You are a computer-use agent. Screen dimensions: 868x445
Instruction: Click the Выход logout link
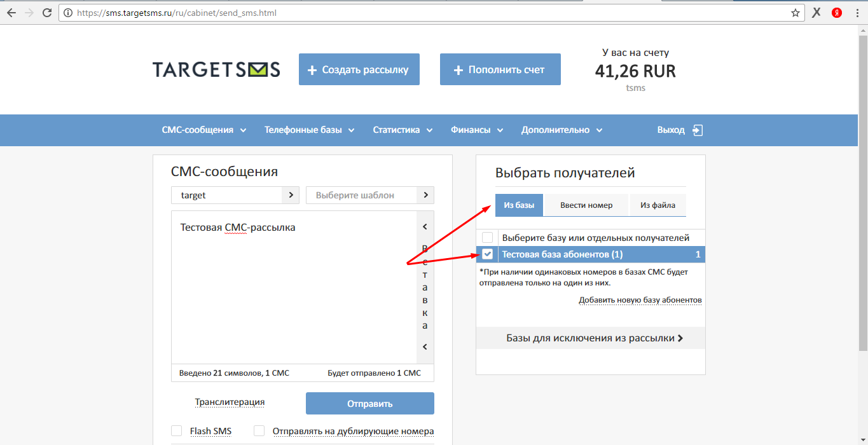[671, 130]
